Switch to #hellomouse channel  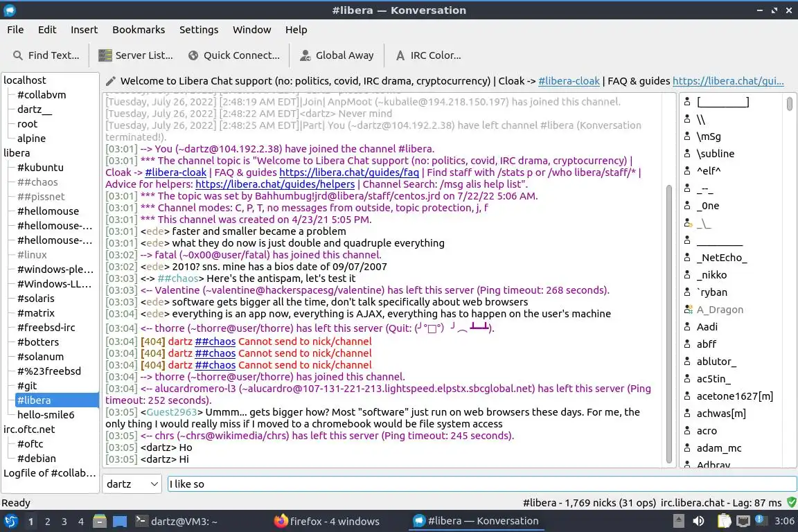(x=48, y=211)
